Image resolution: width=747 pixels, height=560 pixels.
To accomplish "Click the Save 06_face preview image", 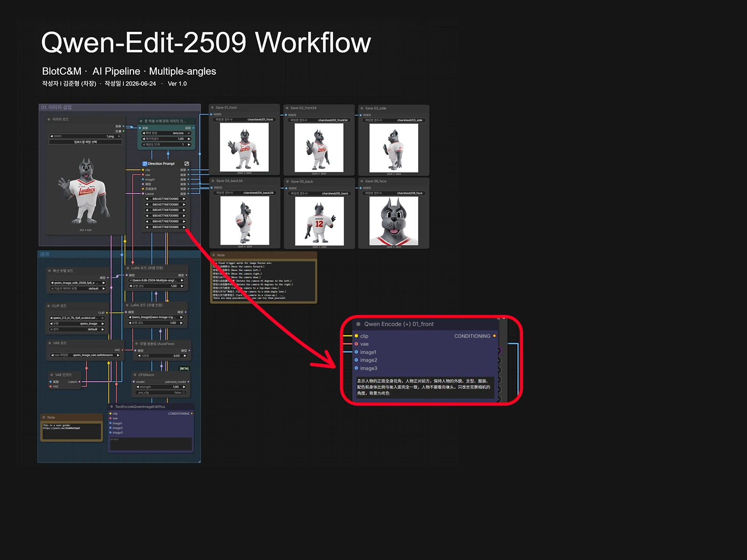I will [394, 221].
